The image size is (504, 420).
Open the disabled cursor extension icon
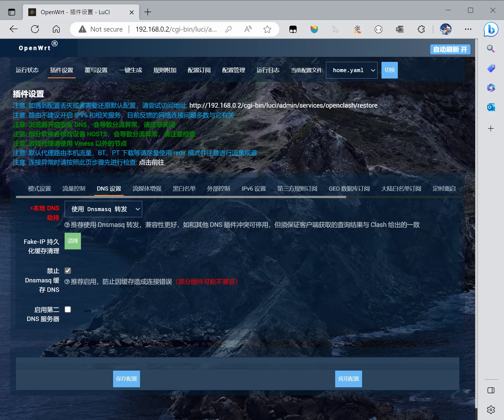336,29
